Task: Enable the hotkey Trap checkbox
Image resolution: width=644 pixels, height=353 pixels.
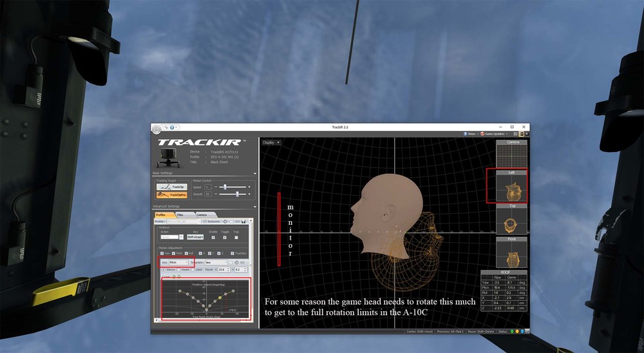Action: pyautogui.click(x=236, y=238)
